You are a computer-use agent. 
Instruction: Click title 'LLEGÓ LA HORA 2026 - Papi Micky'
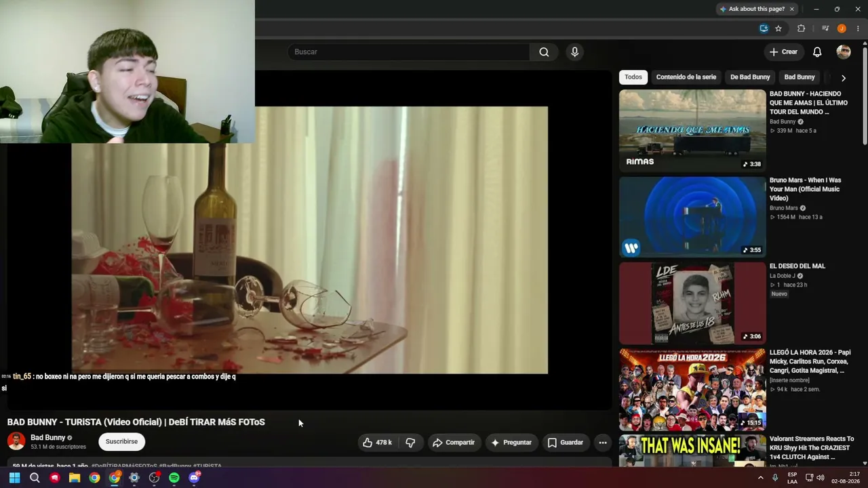tap(810, 362)
